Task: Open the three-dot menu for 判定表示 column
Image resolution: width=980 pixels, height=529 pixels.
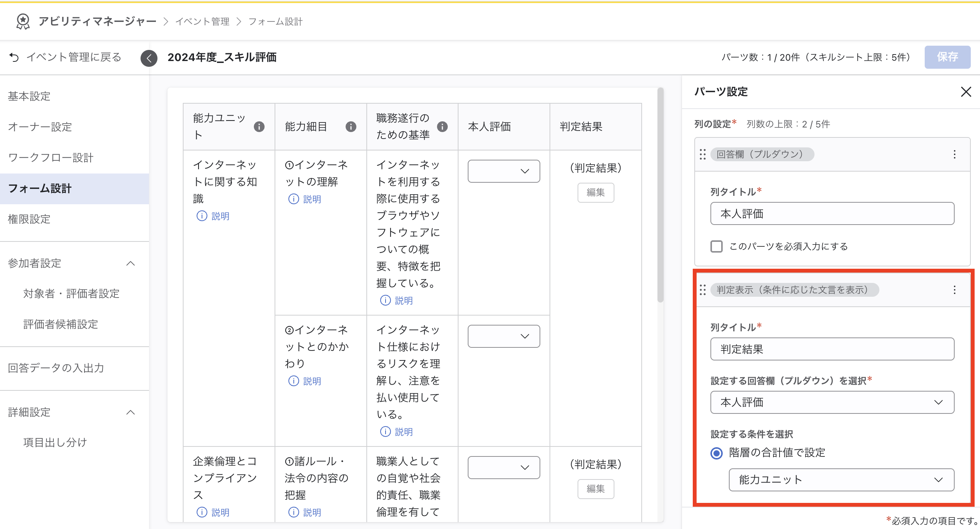Action: (x=954, y=290)
